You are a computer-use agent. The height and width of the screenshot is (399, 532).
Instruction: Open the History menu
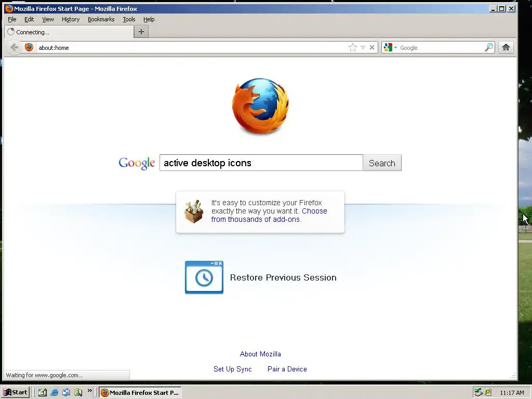pos(71,19)
